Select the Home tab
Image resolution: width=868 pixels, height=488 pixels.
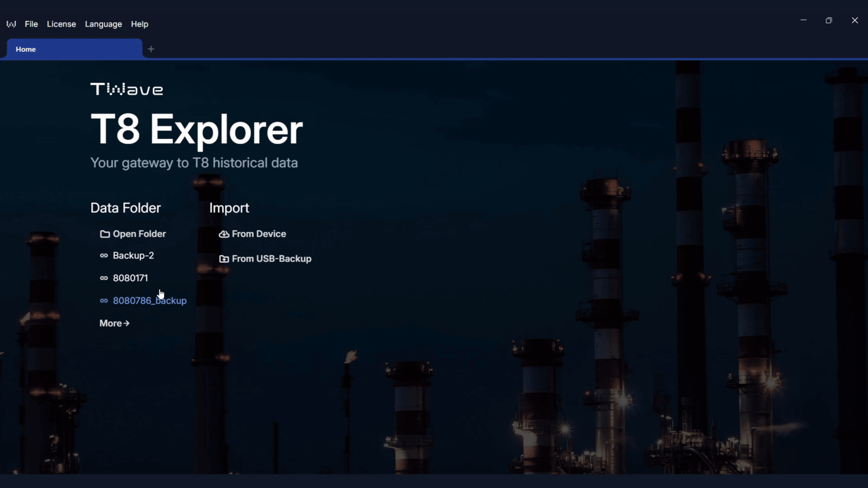tap(25, 49)
